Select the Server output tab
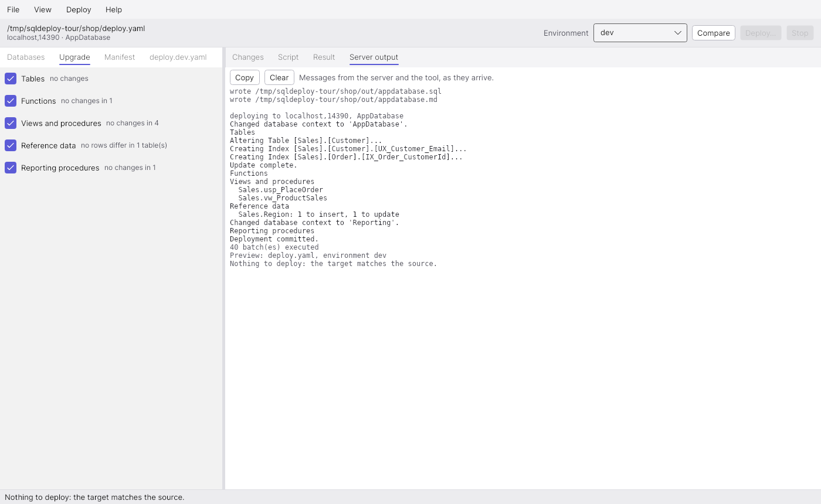The width and height of the screenshot is (821, 504). pos(374,57)
